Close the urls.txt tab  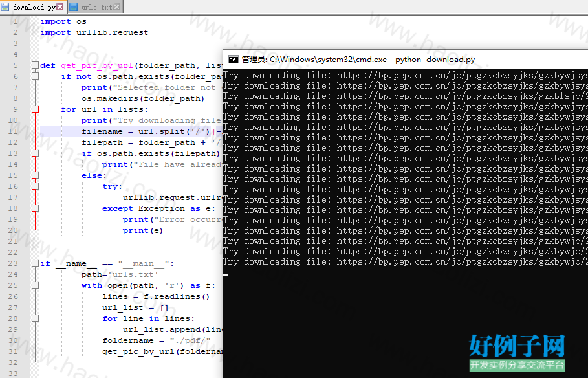[x=117, y=6]
